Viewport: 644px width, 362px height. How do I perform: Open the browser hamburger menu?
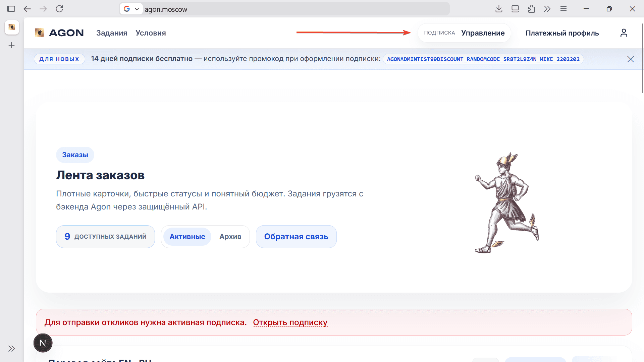pos(563,9)
